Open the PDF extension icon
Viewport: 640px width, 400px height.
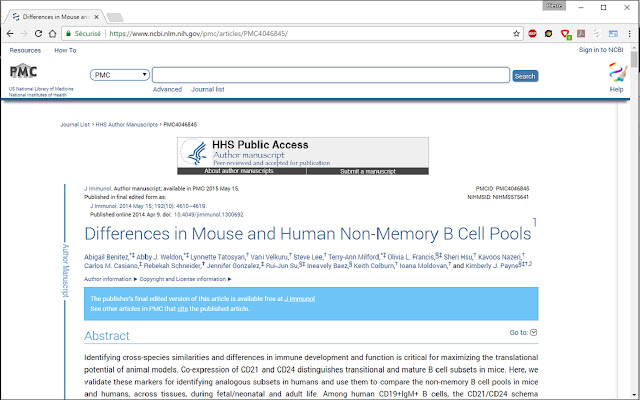[581, 33]
